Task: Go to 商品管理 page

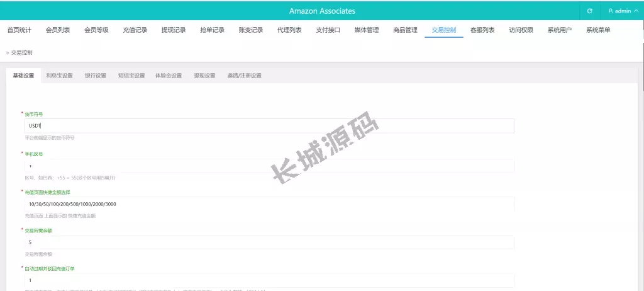Action: click(x=406, y=30)
